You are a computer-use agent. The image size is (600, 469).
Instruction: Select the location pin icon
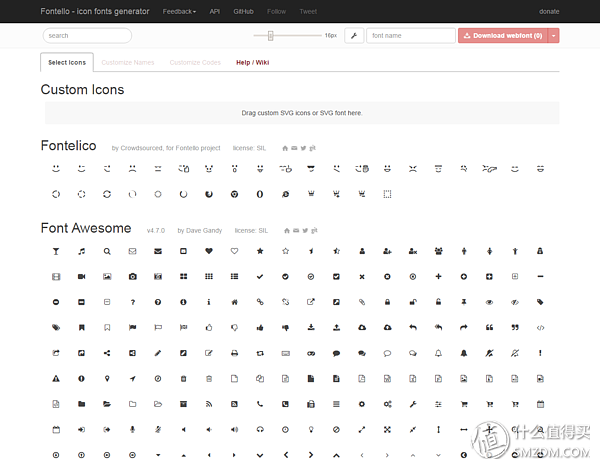[107, 379]
